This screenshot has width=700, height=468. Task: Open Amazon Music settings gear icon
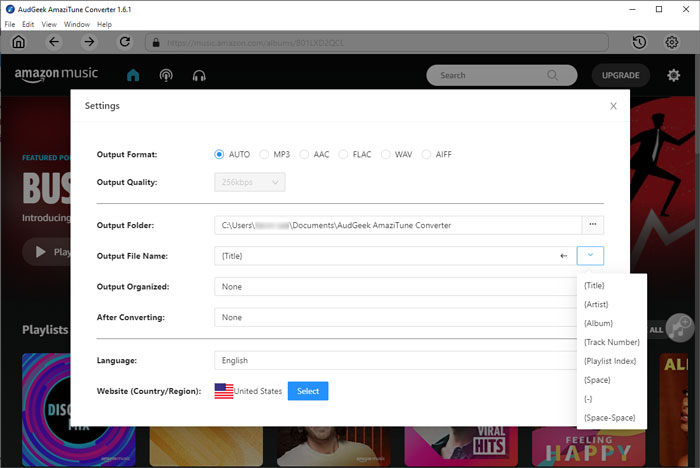673,75
